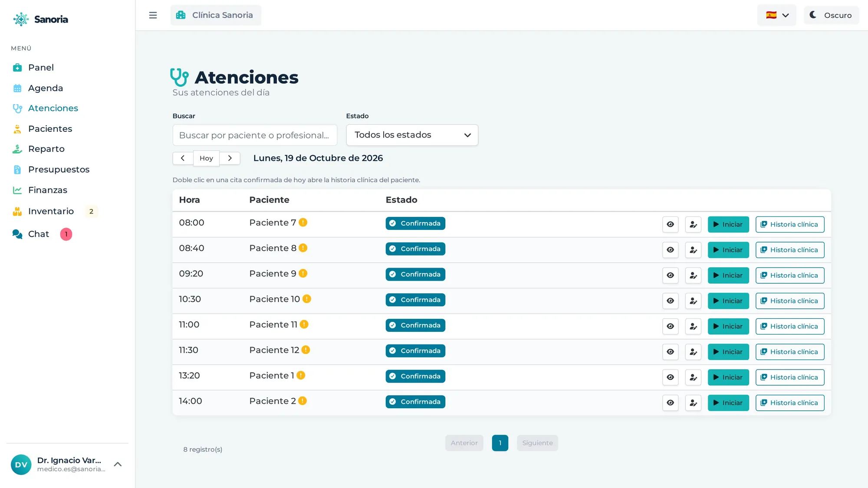The width and height of the screenshot is (868, 488).
Task: Open Chat with one notification
Action: coord(42,234)
